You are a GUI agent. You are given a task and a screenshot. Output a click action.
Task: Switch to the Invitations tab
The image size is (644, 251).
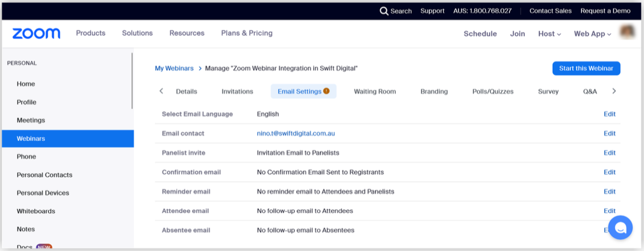click(237, 91)
